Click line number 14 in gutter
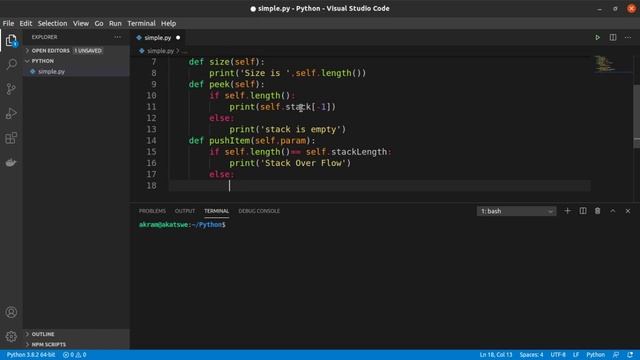Image resolution: width=640 pixels, height=360 pixels. [151, 141]
